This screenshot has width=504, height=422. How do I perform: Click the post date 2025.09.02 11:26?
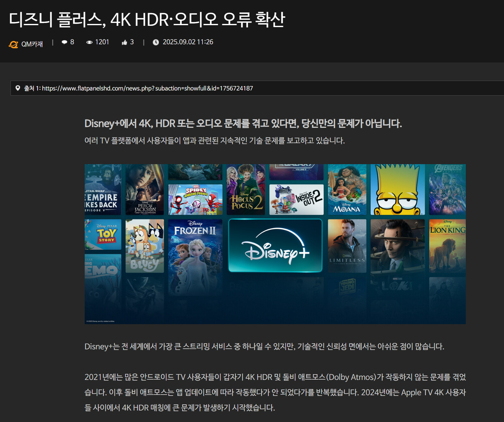coord(188,42)
